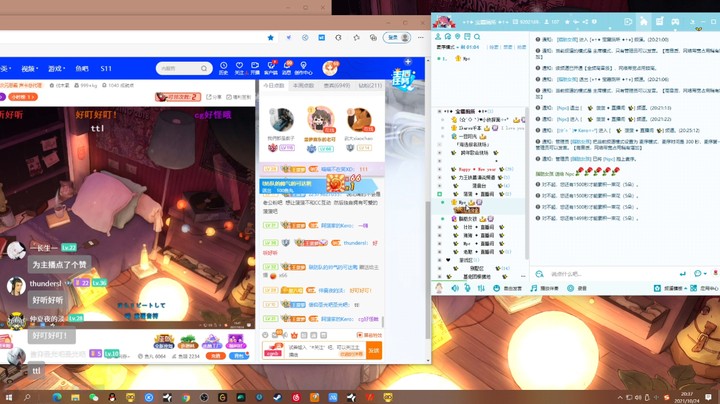Open 鱼吧 in Douyu navigation
720x404 pixels.
[82, 68]
